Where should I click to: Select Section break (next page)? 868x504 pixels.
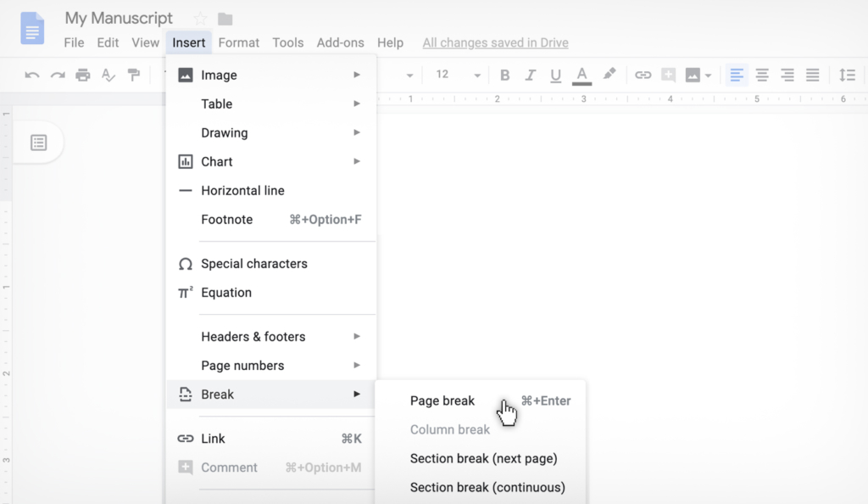[483, 458]
